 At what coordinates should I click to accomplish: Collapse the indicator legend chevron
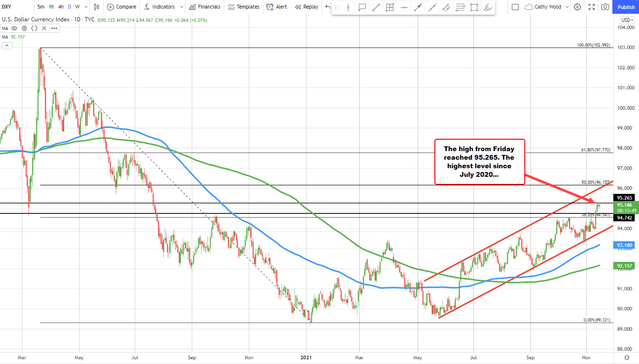tap(7, 45)
